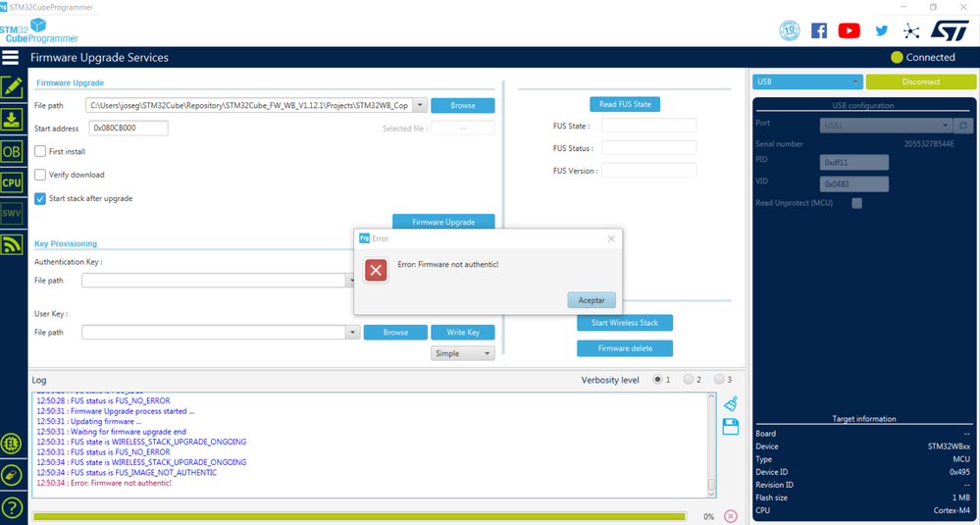Select log line 'Waiting for firmware upgrade end'
The width and height of the screenshot is (980, 525).
click(x=111, y=432)
